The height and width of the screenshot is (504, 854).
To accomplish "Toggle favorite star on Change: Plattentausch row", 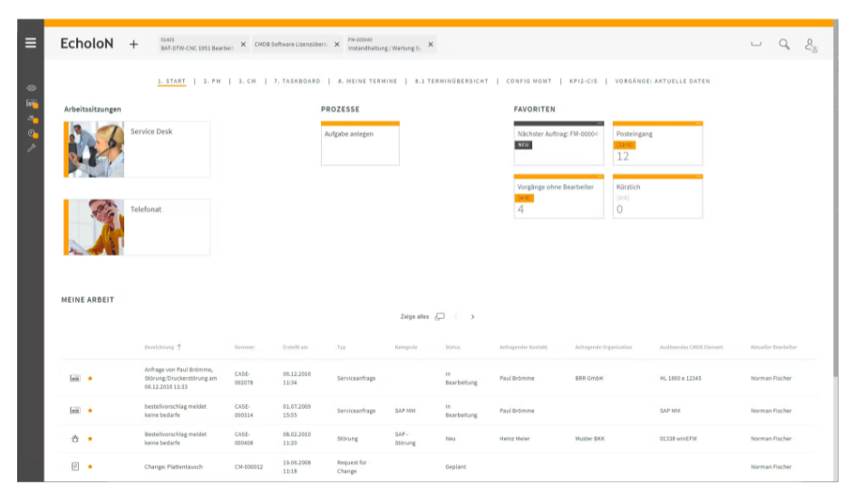I will pos(90,467).
